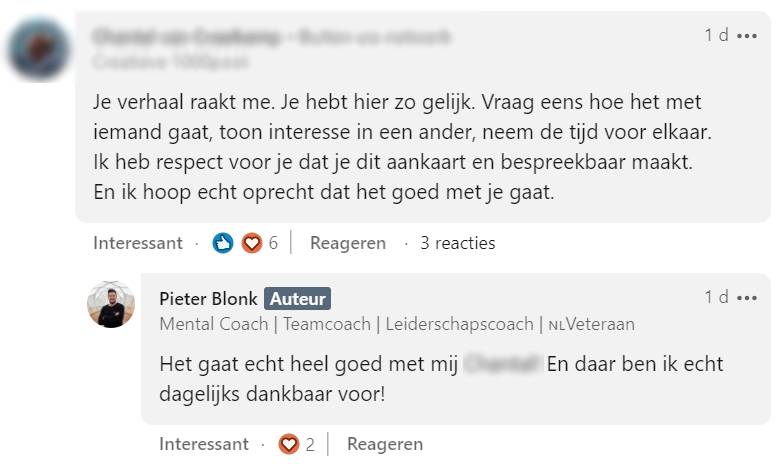782x472 pixels.
Task: Show the top comment's 6 reactions list
Action: pos(273,243)
